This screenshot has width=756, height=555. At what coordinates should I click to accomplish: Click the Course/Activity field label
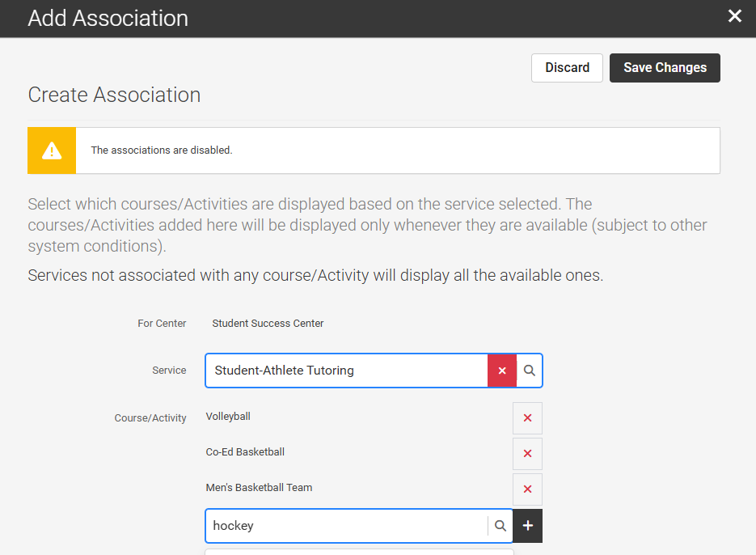click(x=150, y=418)
